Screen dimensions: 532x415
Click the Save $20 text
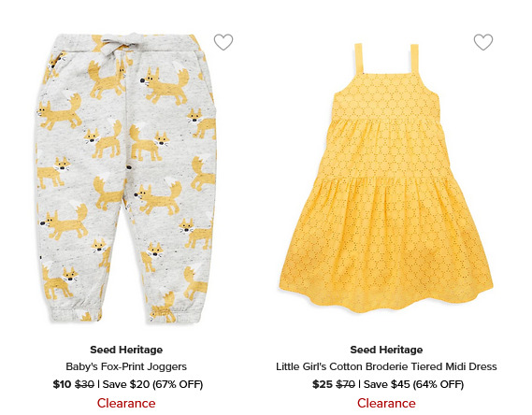tap(126, 384)
